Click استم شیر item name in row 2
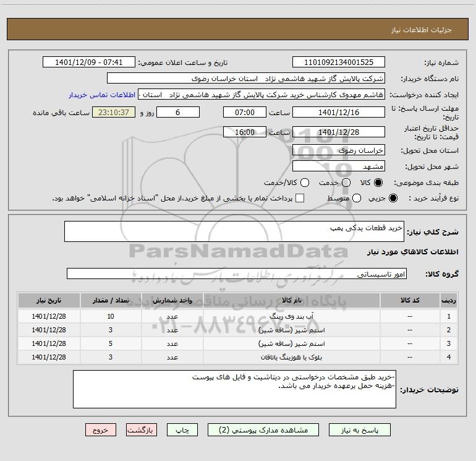 click(x=291, y=330)
